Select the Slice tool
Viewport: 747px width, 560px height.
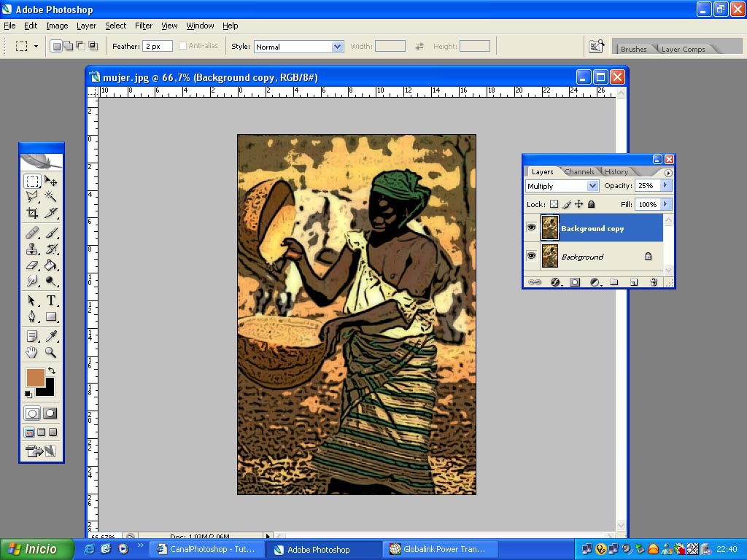(50, 212)
